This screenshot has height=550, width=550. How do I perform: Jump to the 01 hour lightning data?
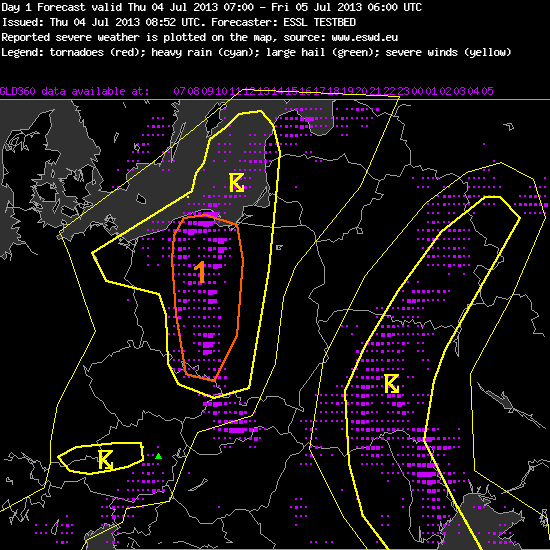(x=431, y=91)
